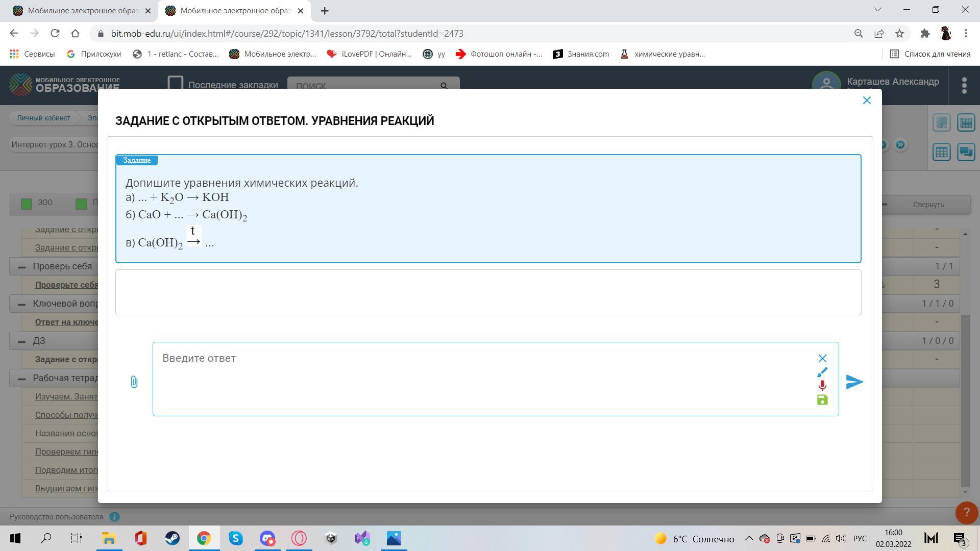Open Steam from the Windows taskbar
This screenshot has height=551, width=980.
pos(172,538)
